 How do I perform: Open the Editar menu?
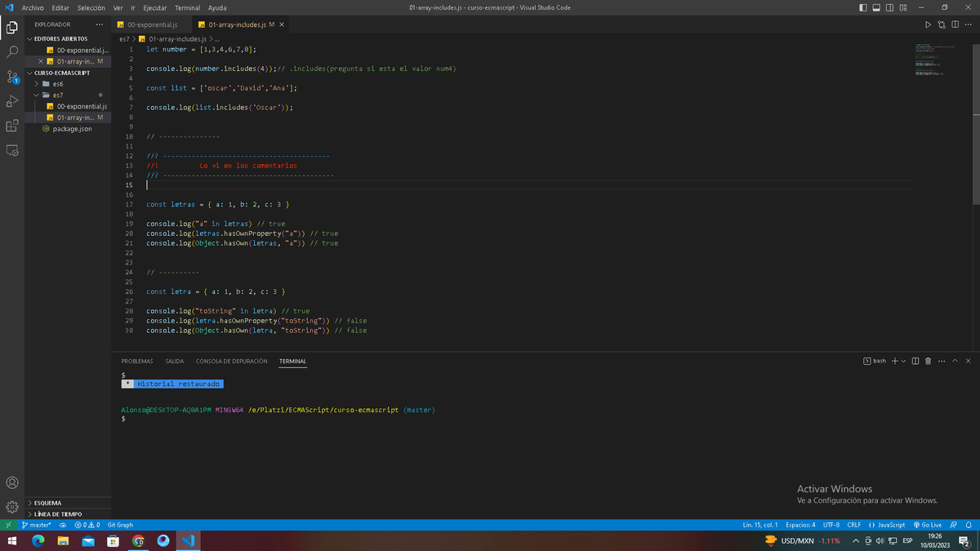[x=60, y=7]
